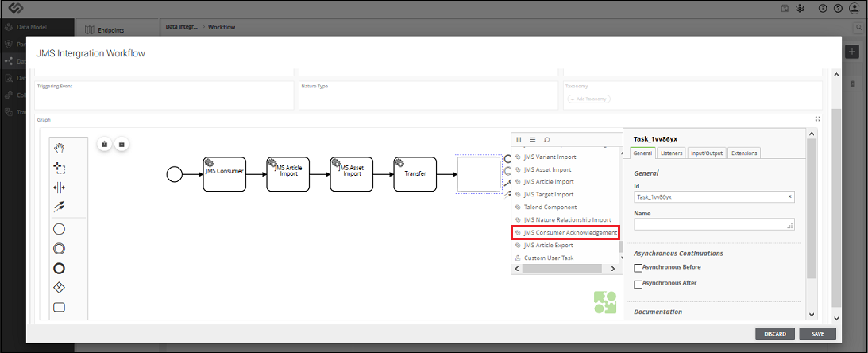Clear the Id field with the x
The width and height of the screenshot is (868, 353).
coord(790,196)
